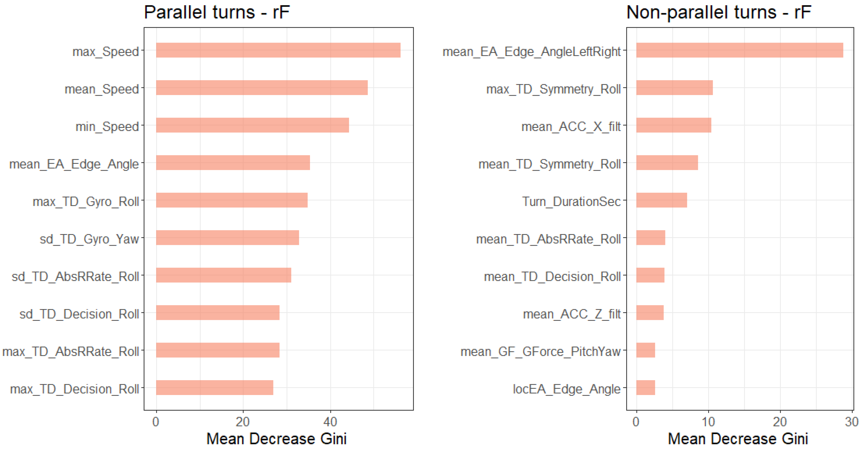Screen dimensions: 868x452
Task: Click the right chart's Mean Decrease Gini axis title
Action: click(738, 439)
